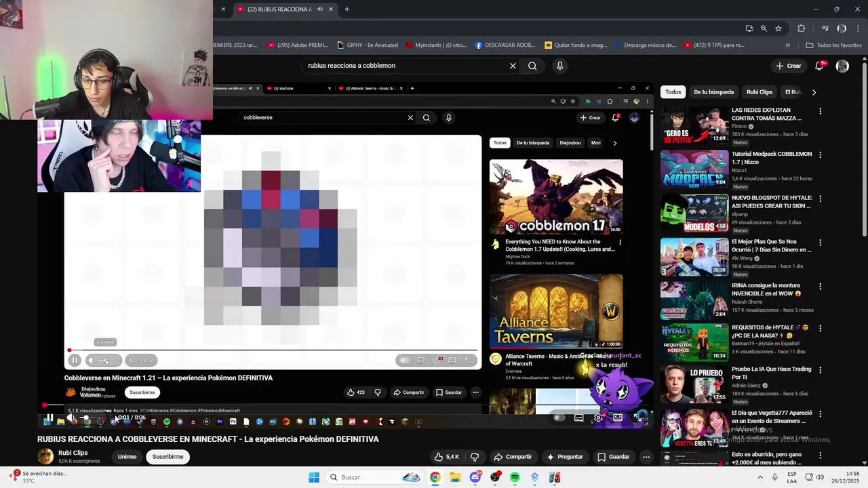The width and height of the screenshot is (868, 488).
Task: Activate voice search microphone icon
Action: coord(559,66)
